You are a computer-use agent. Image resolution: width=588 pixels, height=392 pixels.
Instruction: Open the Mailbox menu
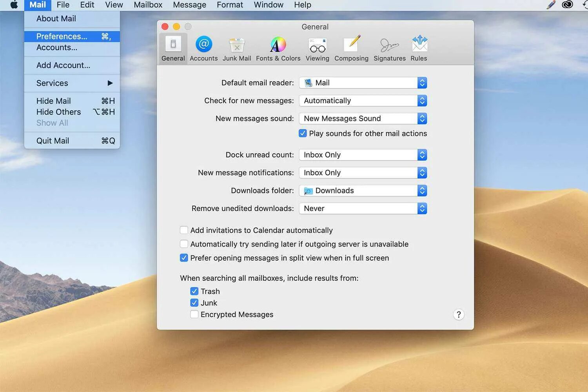pyautogui.click(x=148, y=5)
